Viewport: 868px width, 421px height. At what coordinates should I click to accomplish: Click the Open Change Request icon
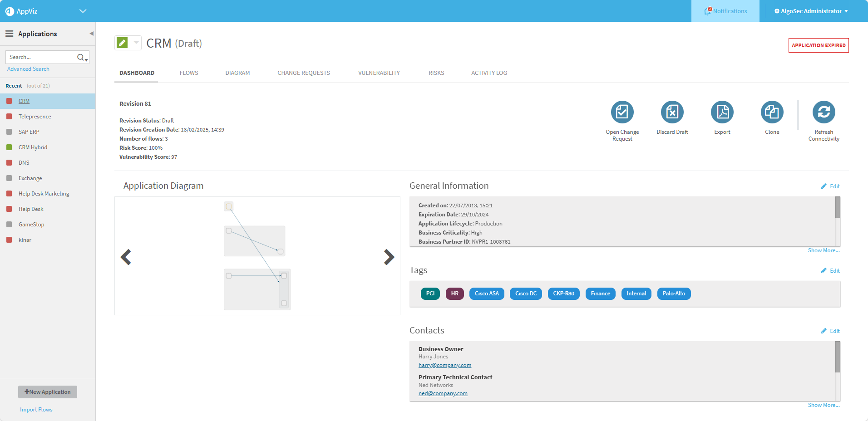[622, 112]
